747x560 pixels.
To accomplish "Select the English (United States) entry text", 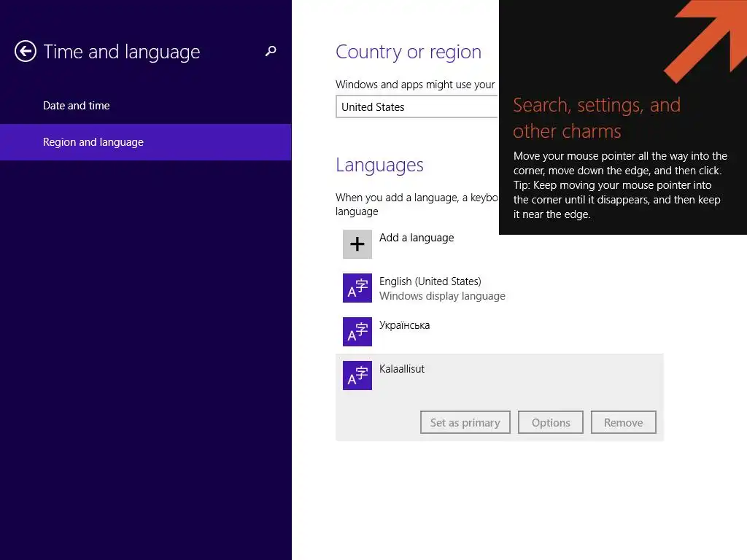I will [x=430, y=281].
